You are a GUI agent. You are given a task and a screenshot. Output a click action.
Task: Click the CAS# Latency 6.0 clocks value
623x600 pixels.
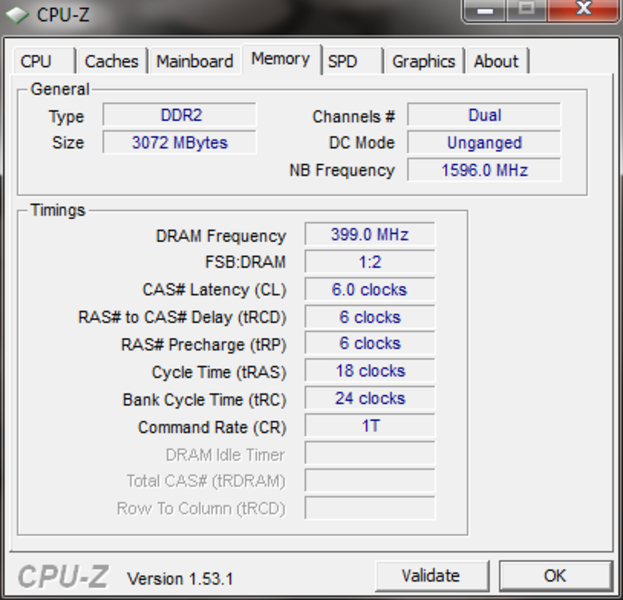coord(370,289)
